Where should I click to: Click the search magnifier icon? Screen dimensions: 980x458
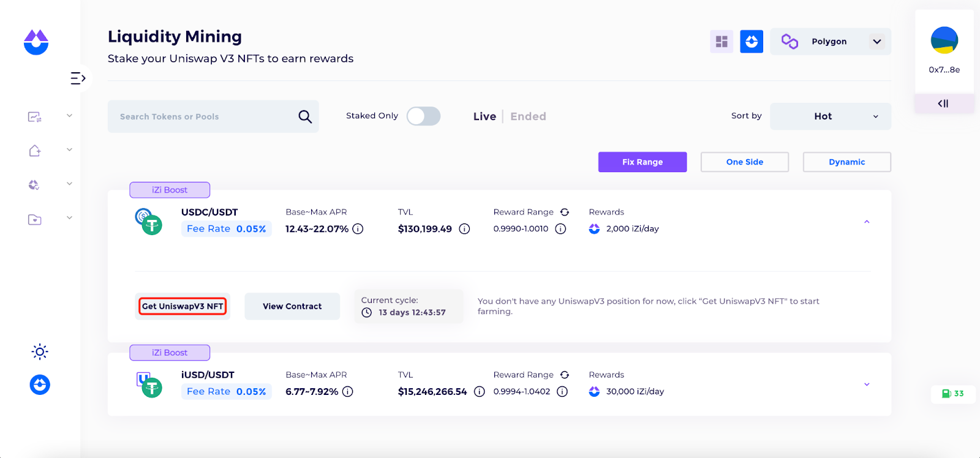pyautogui.click(x=305, y=116)
